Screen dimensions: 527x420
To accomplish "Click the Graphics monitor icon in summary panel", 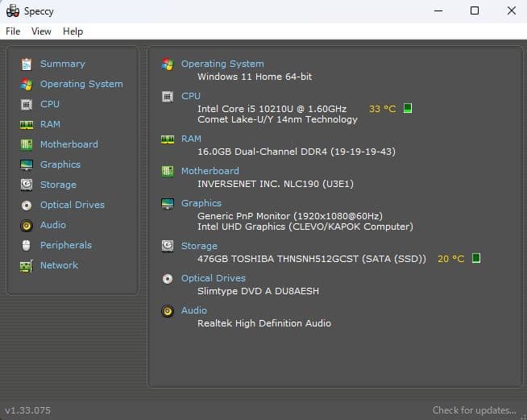I will [x=168, y=203].
